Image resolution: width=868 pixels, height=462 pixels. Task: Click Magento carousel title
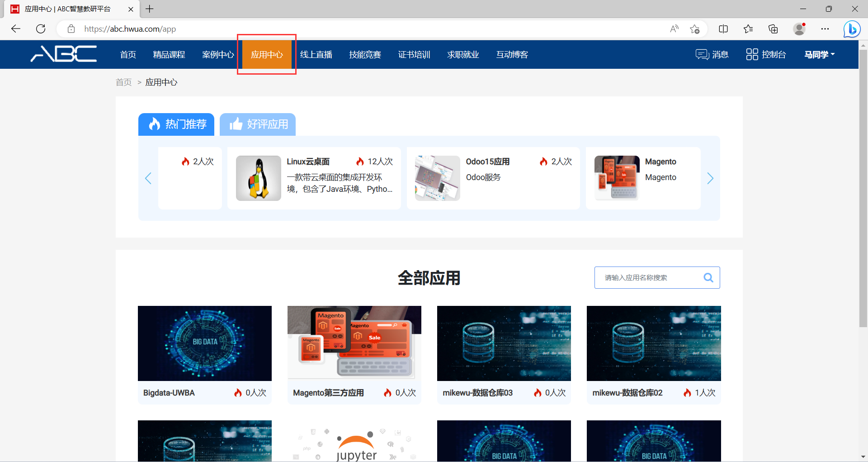coord(660,162)
